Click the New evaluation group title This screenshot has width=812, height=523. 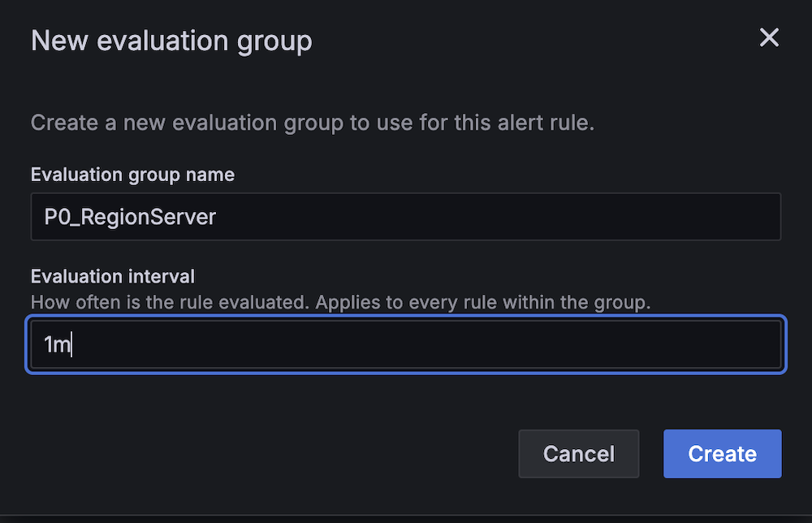171,41
